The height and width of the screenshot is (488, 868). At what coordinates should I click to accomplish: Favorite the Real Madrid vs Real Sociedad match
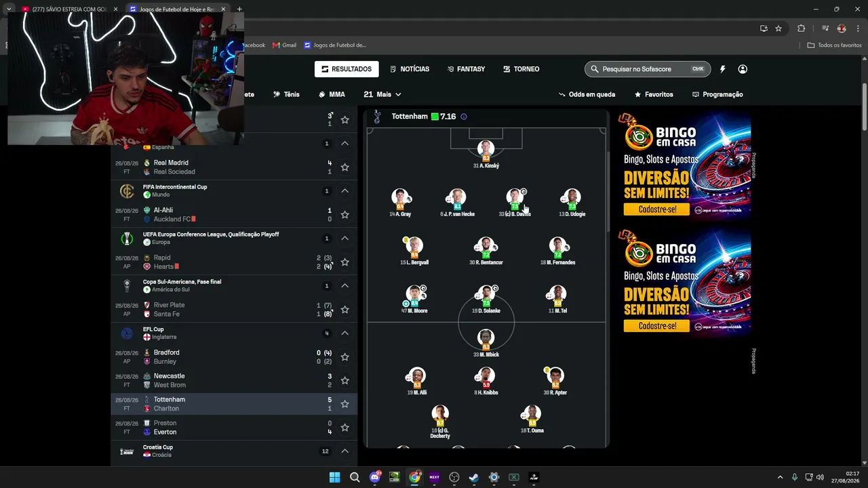click(344, 167)
